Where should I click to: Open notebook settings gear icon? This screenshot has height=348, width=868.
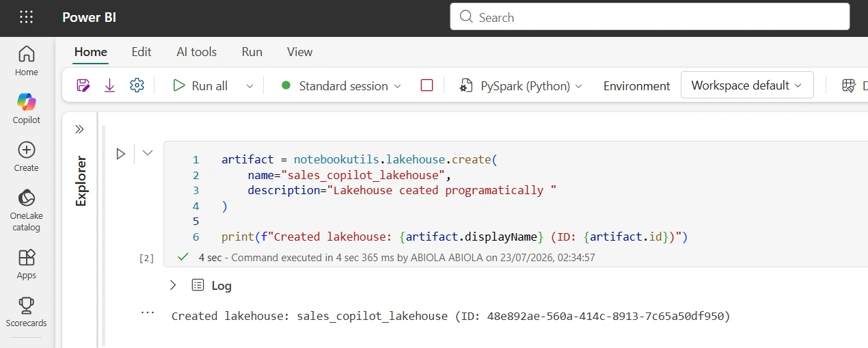click(x=137, y=85)
